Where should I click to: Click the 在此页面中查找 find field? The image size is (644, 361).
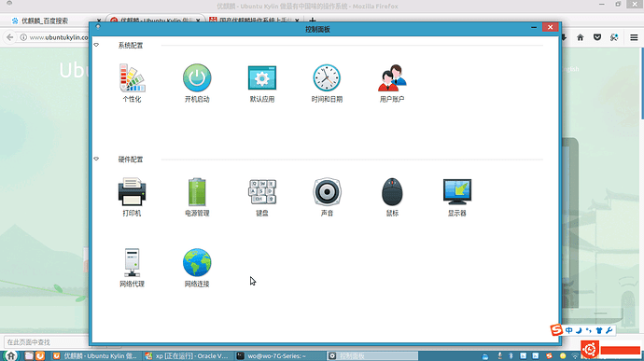[46, 341]
